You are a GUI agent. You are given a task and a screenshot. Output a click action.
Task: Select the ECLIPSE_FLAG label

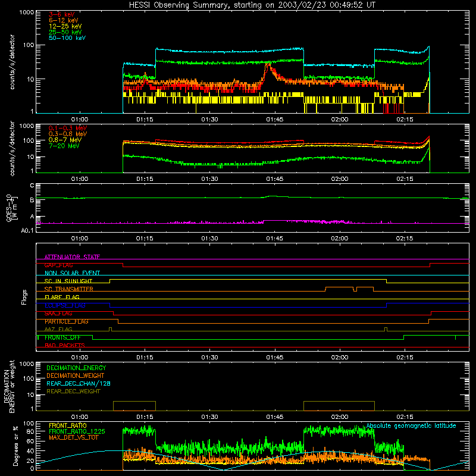(65, 305)
